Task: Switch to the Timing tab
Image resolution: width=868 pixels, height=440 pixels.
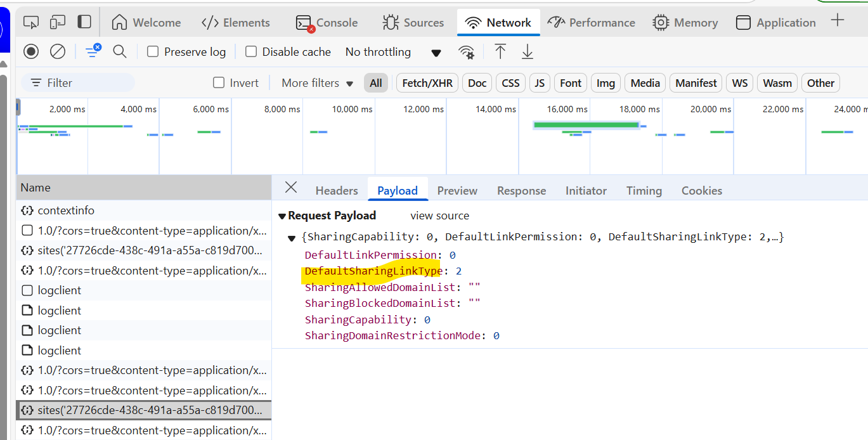Action: [644, 190]
